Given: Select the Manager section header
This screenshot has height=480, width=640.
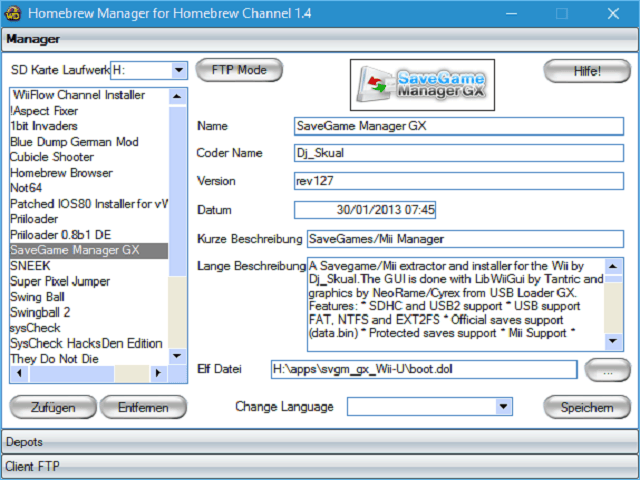Looking at the screenshot, I should (x=319, y=39).
